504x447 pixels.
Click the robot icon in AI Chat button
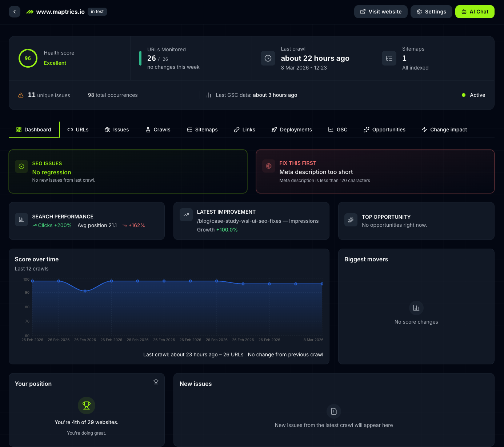pos(464,12)
